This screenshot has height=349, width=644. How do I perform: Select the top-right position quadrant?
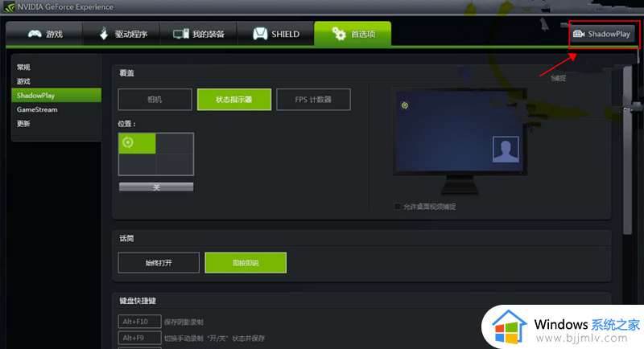175,143
